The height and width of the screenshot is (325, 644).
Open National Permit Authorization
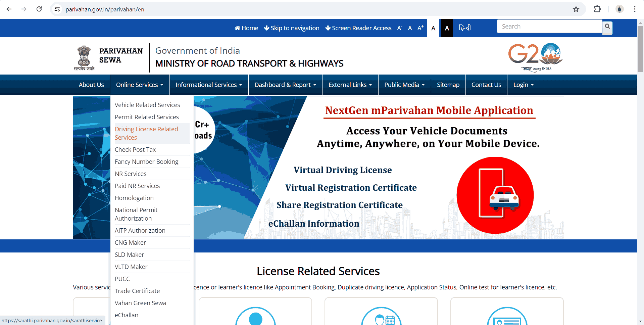(152, 214)
